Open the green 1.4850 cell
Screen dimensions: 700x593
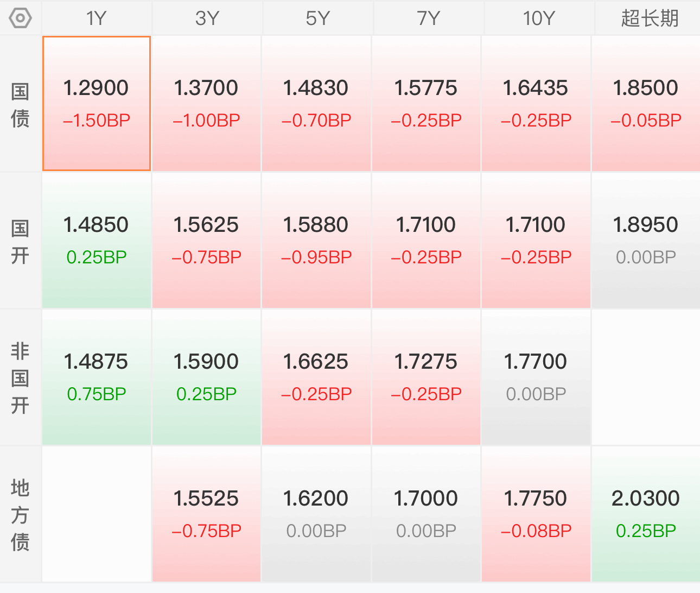(x=97, y=241)
